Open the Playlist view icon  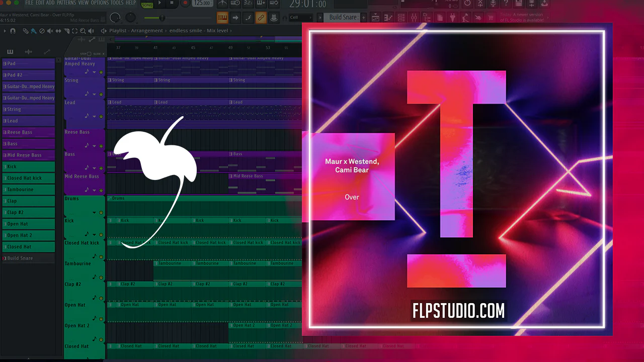click(x=375, y=18)
